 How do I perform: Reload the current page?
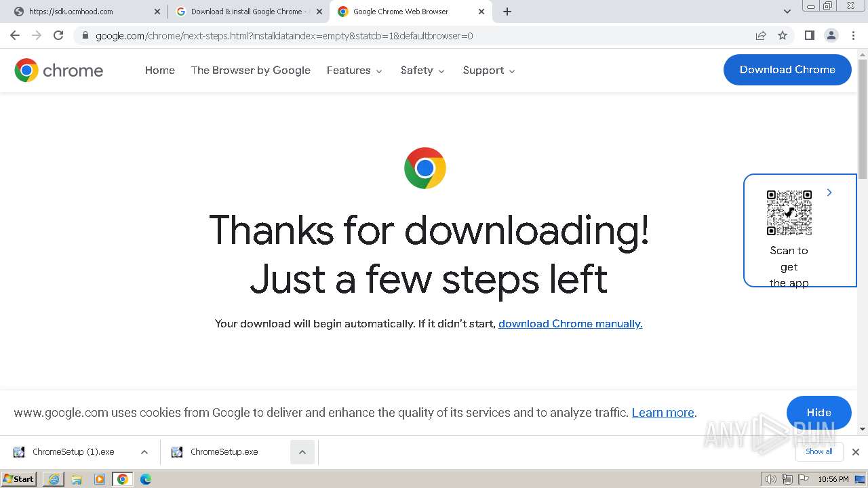coord(58,35)
